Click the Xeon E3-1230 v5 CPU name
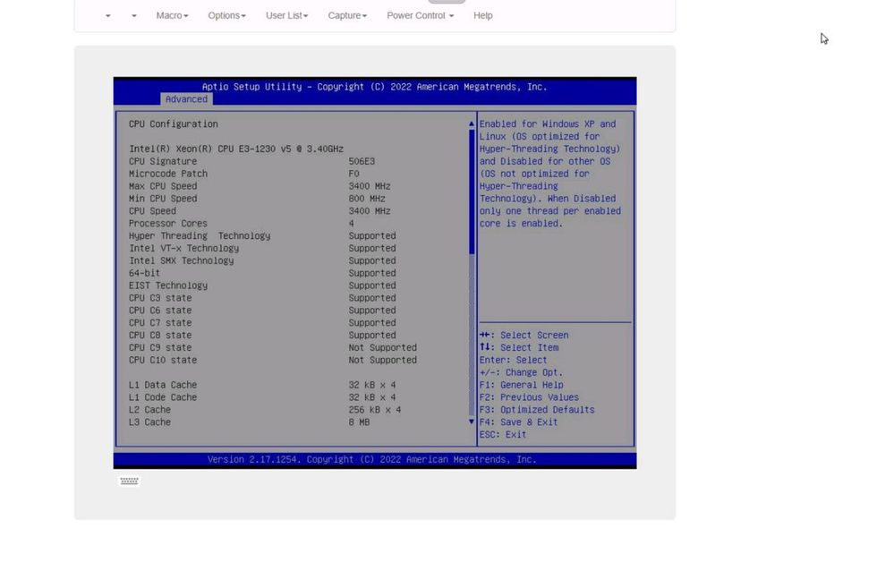The image size is (894, 588). pos(236,149)
